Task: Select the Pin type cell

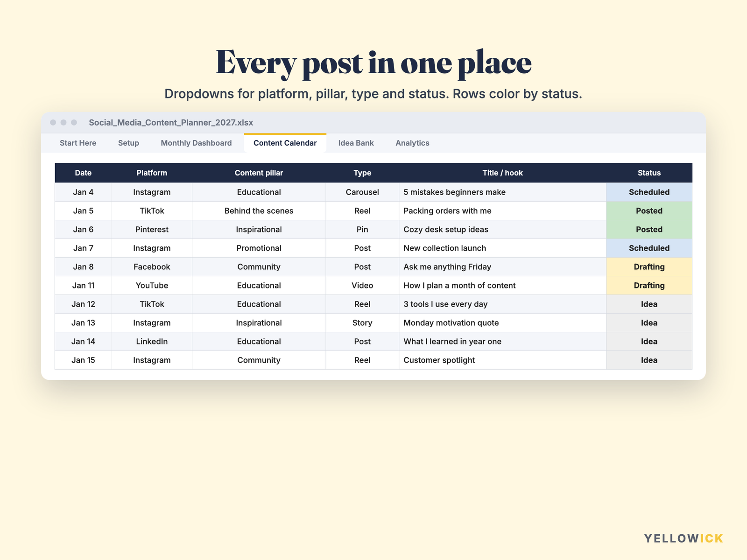Action: coord(362,230)
